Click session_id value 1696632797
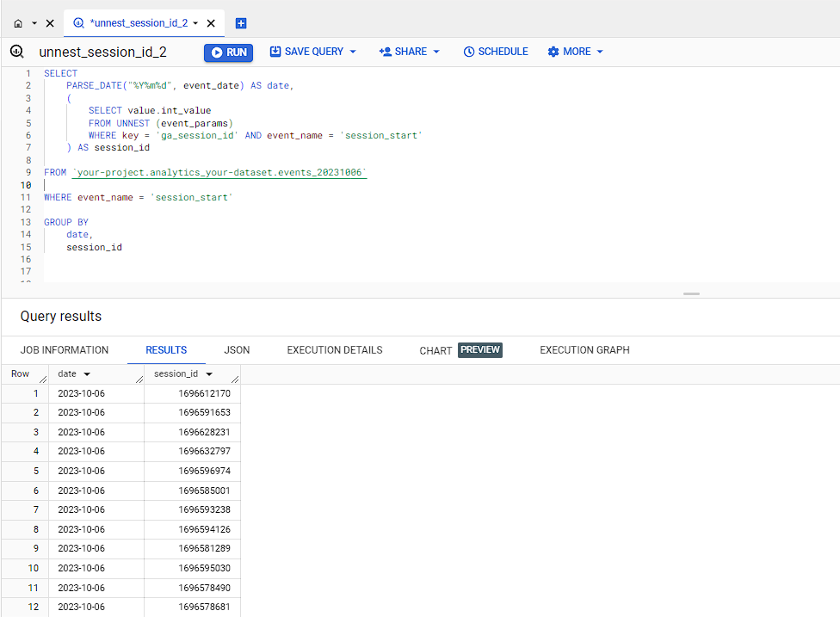840x617 pixels. (x=204, y=452)
